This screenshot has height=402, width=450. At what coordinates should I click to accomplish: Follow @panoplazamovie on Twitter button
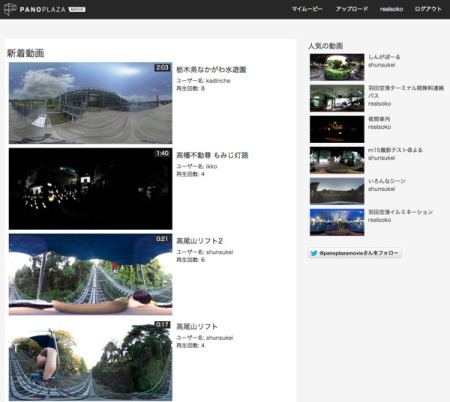tap(355, 253)
